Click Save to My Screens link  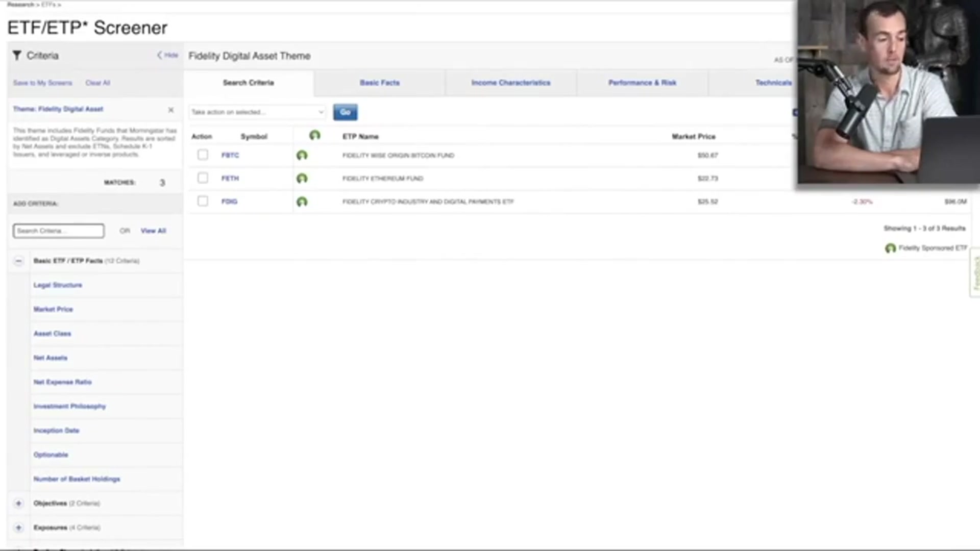[x=42, y=83]
